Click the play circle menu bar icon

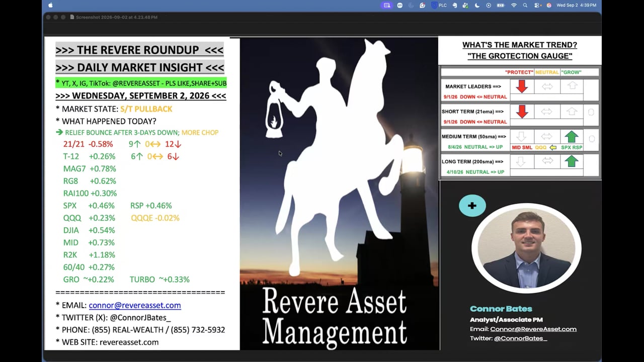(489, 5)
